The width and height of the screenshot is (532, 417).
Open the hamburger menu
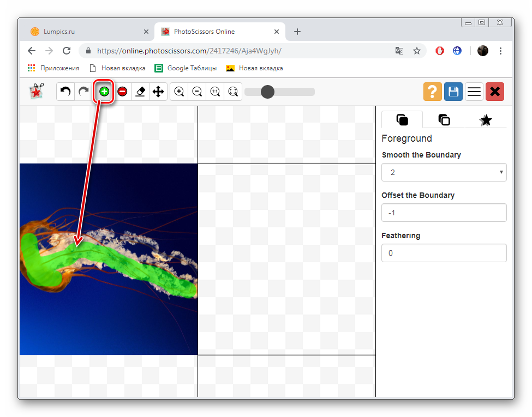tap(474, 92)
